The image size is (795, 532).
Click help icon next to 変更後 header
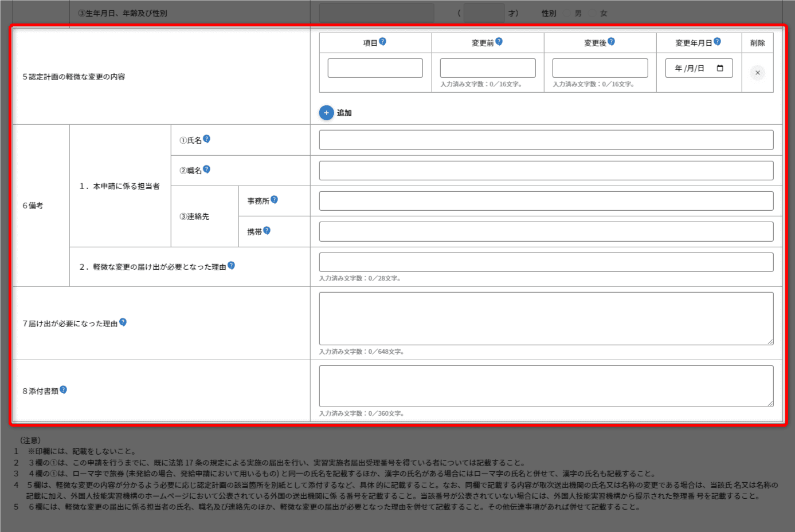click(611, 42)
